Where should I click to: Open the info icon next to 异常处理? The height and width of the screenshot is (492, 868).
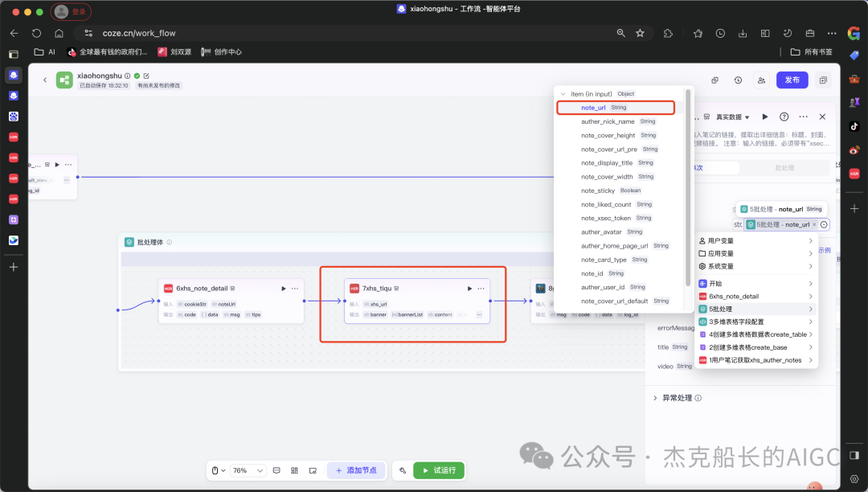[x=698, y=398]
